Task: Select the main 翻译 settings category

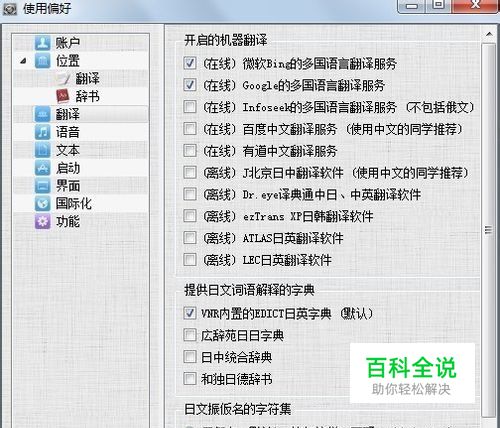Action: 68,114
